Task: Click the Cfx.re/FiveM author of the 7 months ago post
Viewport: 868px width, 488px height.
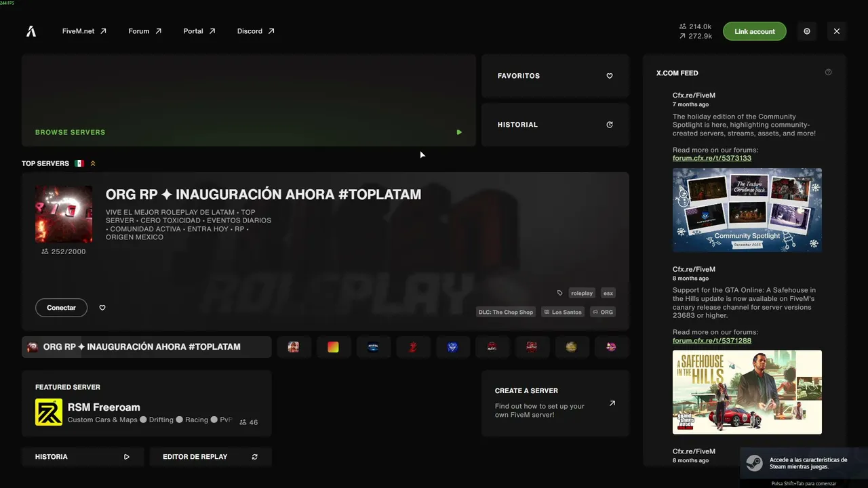Action: click(694, 96)
